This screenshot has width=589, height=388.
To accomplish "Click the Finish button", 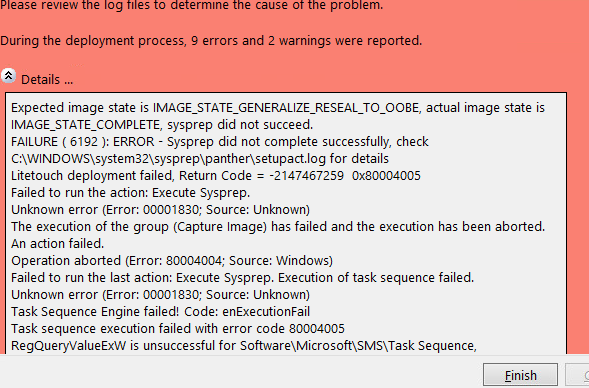I will point(520,375).
